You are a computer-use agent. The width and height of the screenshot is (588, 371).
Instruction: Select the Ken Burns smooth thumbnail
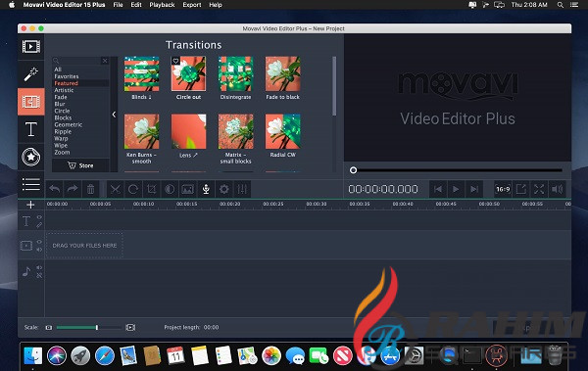click(142, 131)
